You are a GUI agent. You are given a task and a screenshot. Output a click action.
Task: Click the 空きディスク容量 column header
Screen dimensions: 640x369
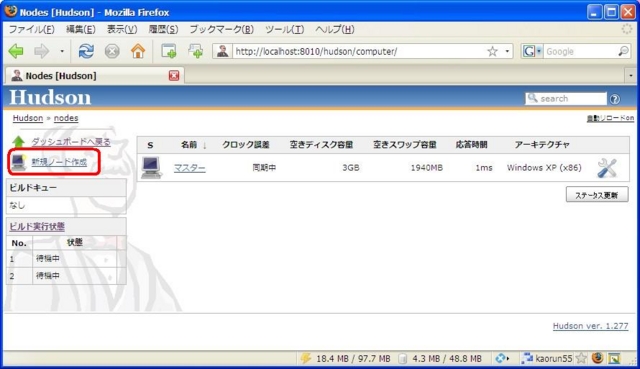(321, 144)
